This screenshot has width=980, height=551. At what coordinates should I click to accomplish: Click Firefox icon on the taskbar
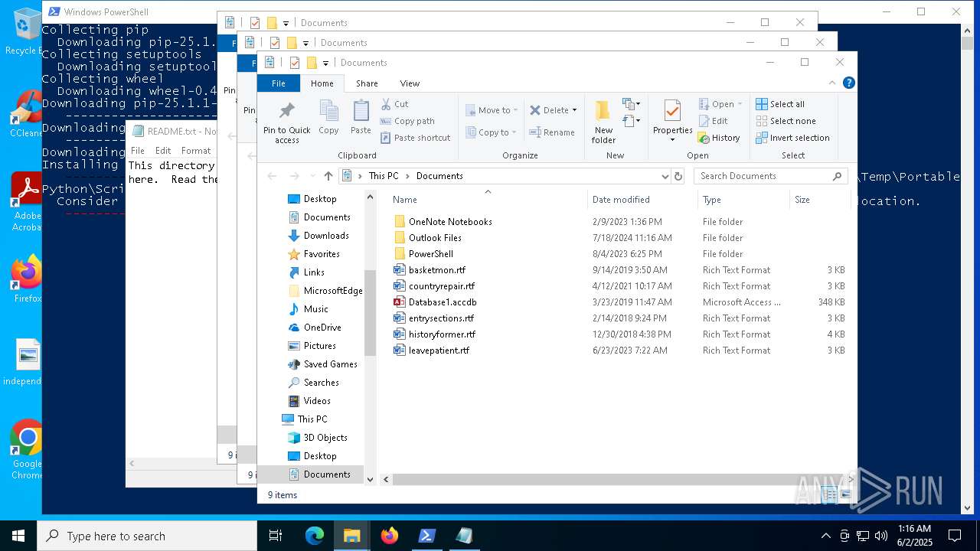[x=390, y=536]
